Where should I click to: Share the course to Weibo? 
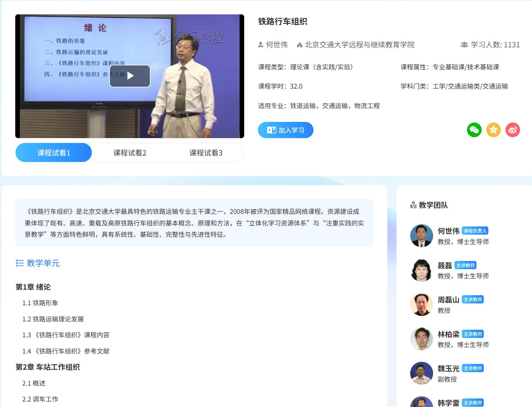512,130
